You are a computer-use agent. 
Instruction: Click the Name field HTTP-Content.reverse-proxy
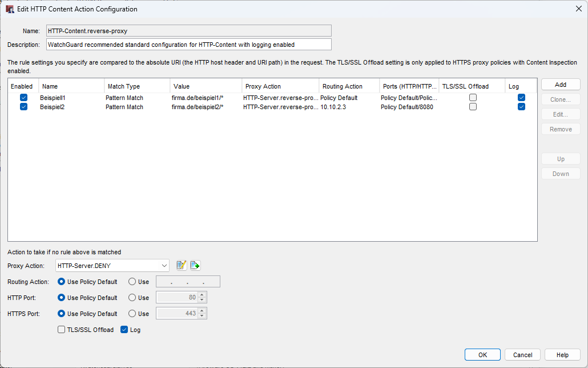coord(189,31)
